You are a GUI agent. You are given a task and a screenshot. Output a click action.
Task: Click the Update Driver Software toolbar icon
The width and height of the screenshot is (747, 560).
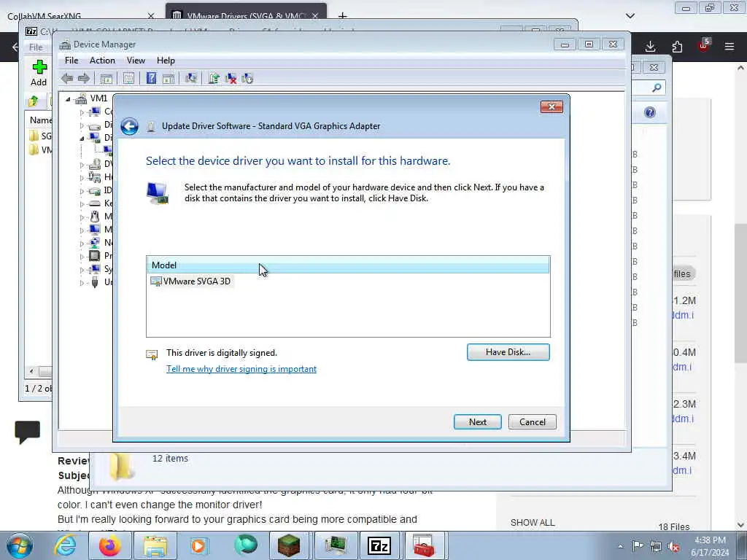click(214, 78)
